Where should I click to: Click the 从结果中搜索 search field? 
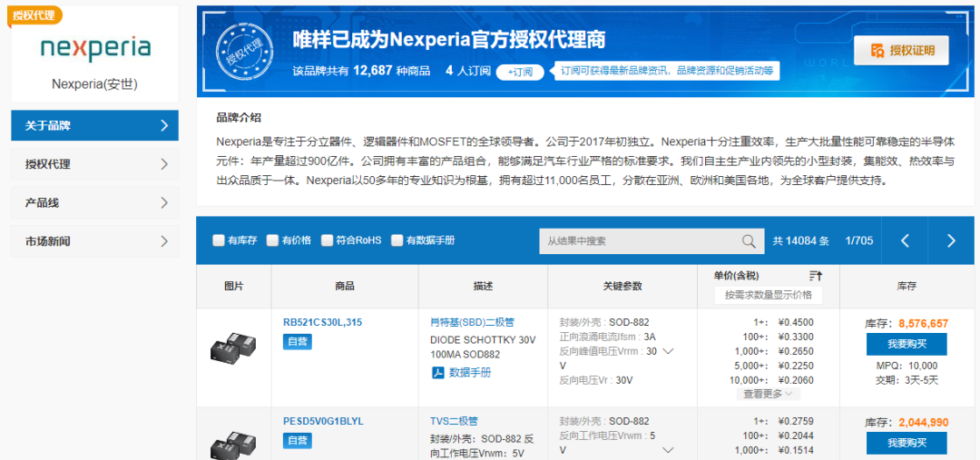click(x=652, y=241)
